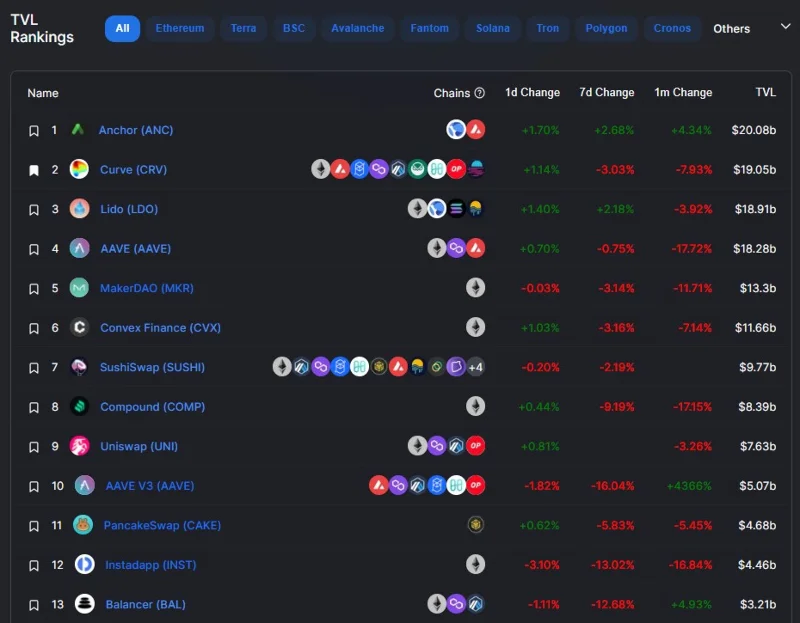
Task: Filter rankings by Cronos
Action: (x=672, y=29)
